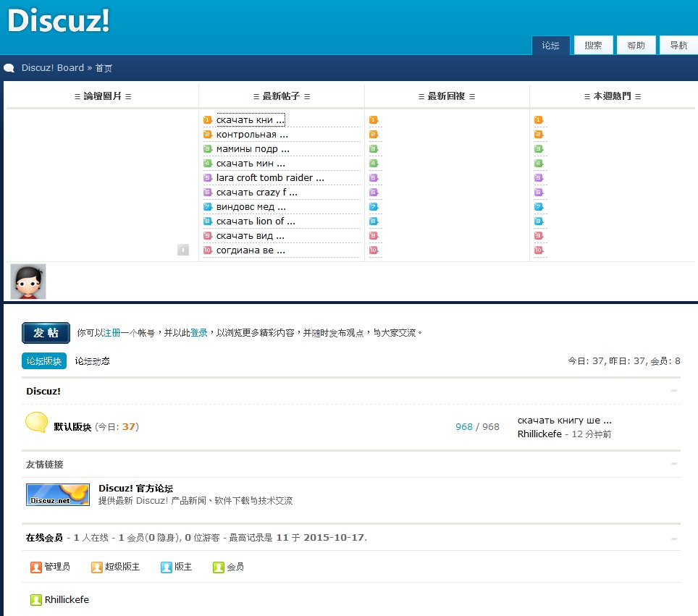
Task: Collapse the Discuz! category section
Action: (x=674, y=391)
